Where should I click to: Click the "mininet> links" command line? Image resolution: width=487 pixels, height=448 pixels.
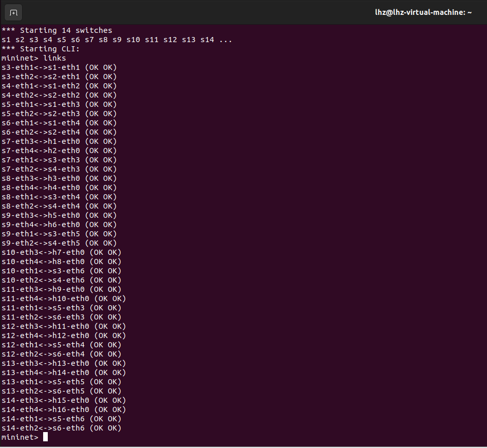(x=34, y=58)
